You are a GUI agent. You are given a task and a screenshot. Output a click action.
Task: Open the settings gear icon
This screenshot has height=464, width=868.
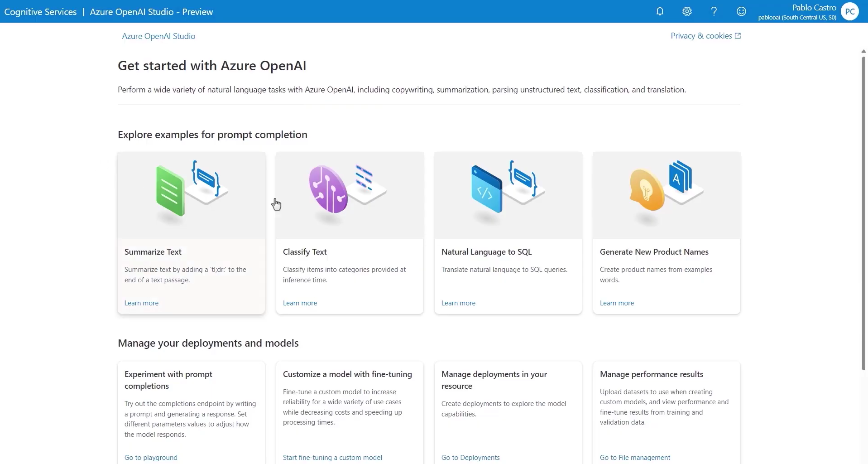point(687,11)
